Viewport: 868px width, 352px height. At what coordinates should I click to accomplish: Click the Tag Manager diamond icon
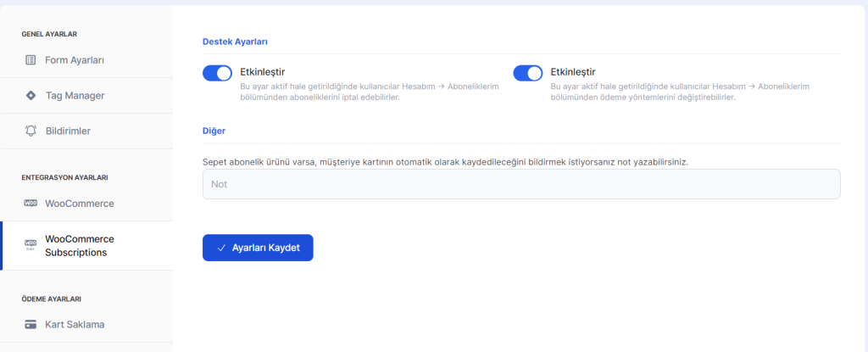tap(31, 96)
